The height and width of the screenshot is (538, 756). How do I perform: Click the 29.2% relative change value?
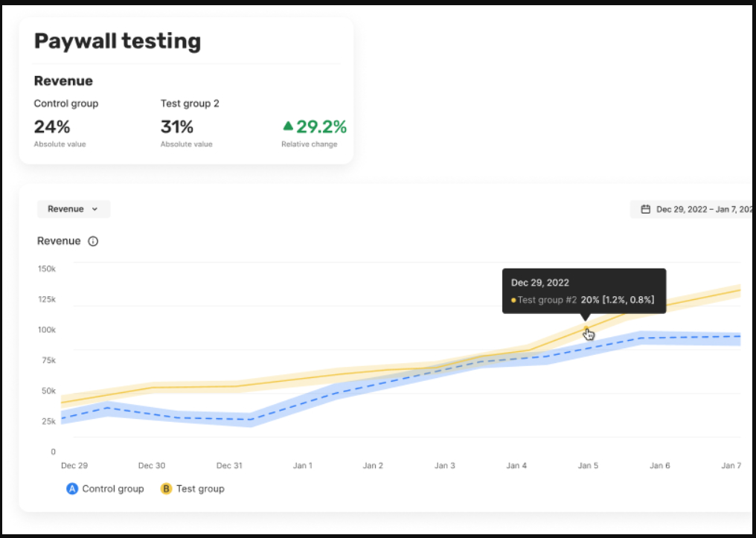tap(321, 127)
